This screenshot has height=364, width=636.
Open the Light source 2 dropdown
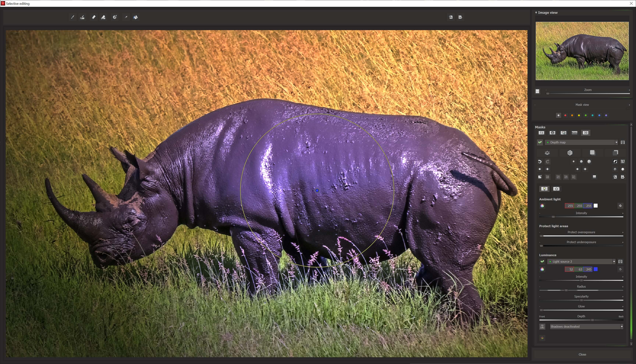coord(614,262)
